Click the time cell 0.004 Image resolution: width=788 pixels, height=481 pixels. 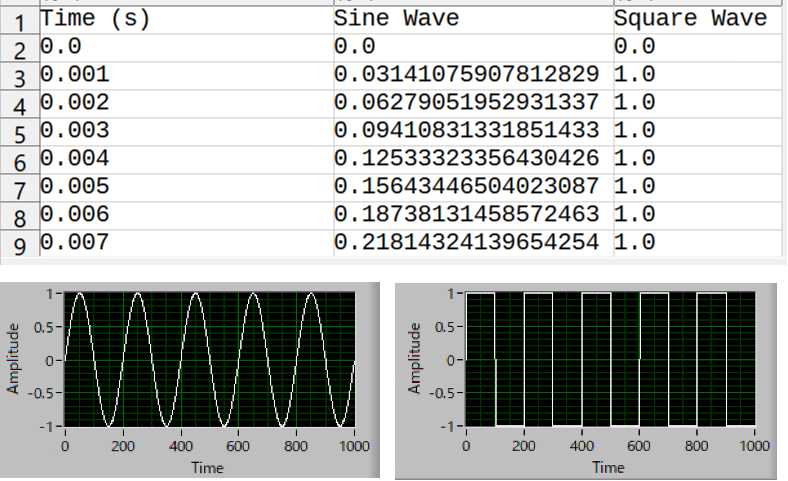[x=186, y=160]
